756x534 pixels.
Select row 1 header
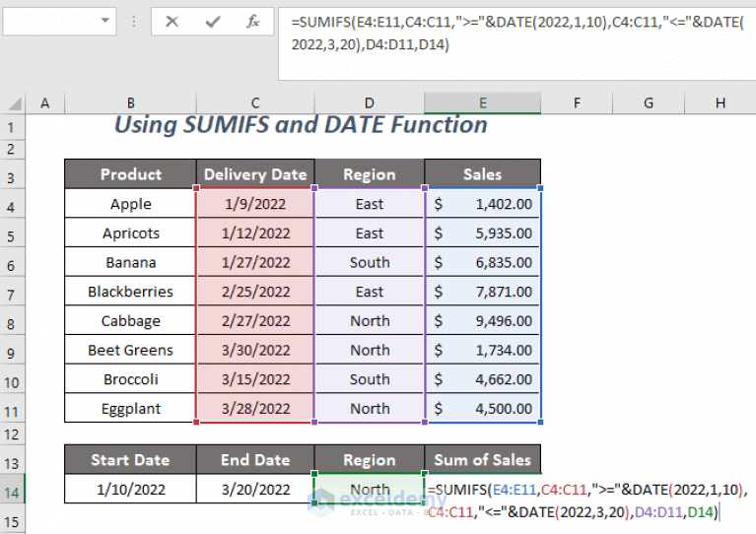[x=12, y=127]
